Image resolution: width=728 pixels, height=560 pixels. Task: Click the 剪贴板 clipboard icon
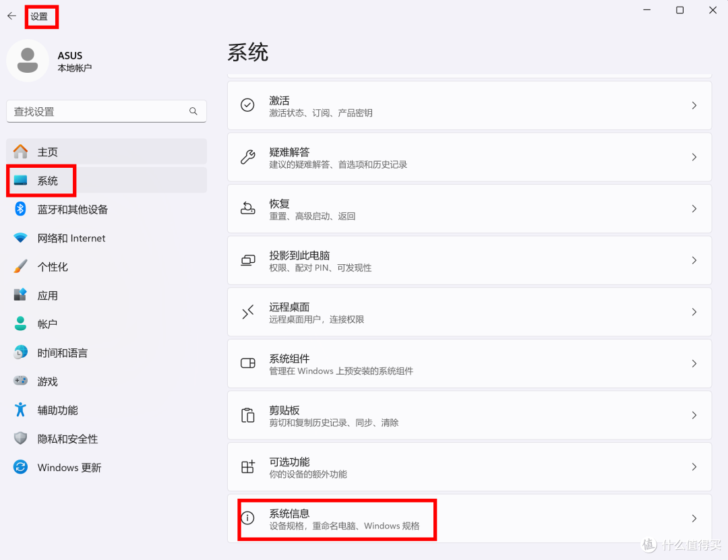247,415
